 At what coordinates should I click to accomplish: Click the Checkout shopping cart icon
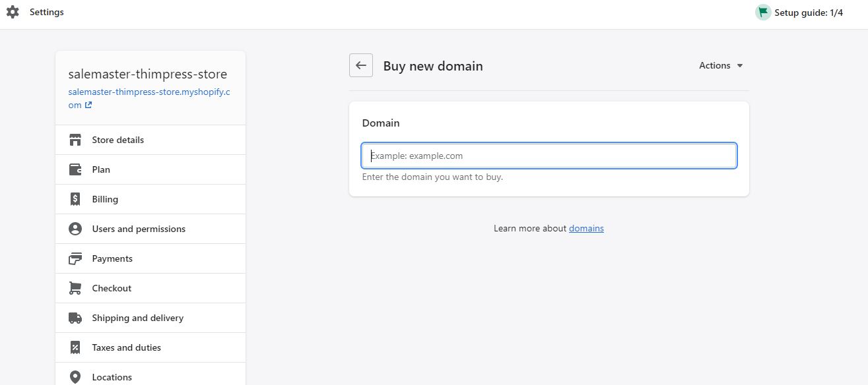pyautogui.click(x=75, y=288)
